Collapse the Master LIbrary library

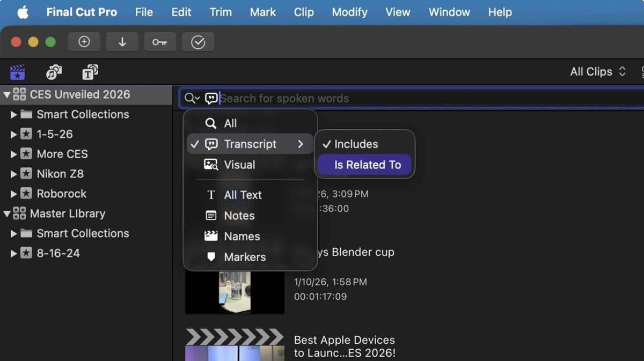(6, 214)
